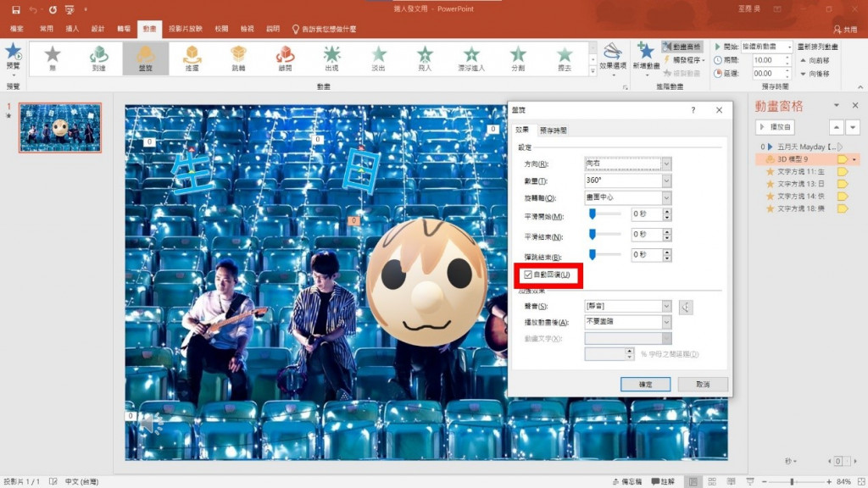Open the 觸發程序 (Trigger) menu

click(684, 60)
